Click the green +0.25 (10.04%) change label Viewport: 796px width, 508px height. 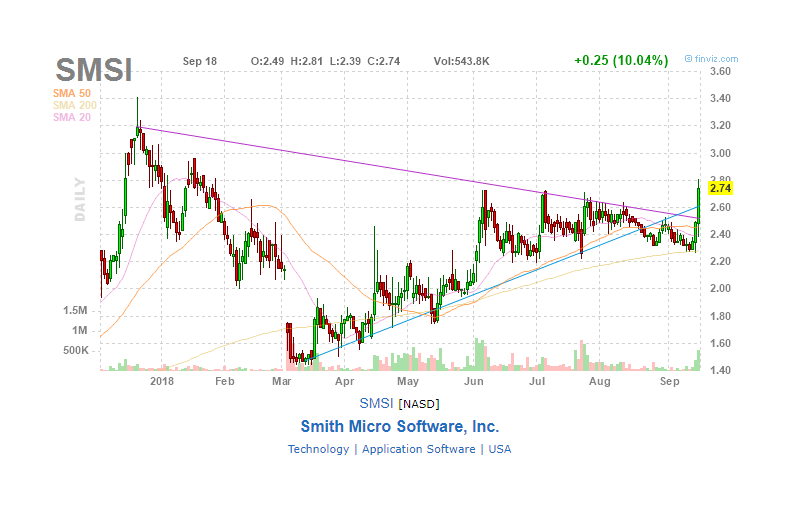click(621, 60)
